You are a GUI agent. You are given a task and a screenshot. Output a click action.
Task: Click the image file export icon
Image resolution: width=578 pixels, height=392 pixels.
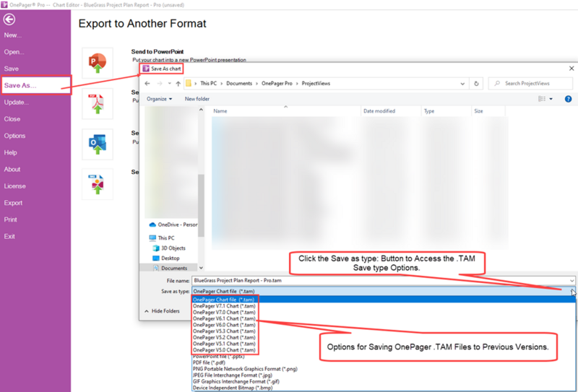point(98,184)
